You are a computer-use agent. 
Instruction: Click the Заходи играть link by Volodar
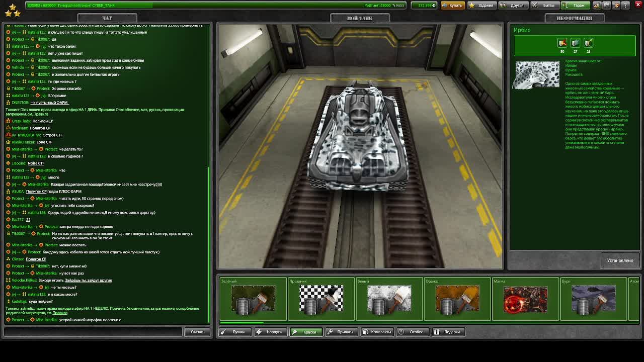pos(88,281)
